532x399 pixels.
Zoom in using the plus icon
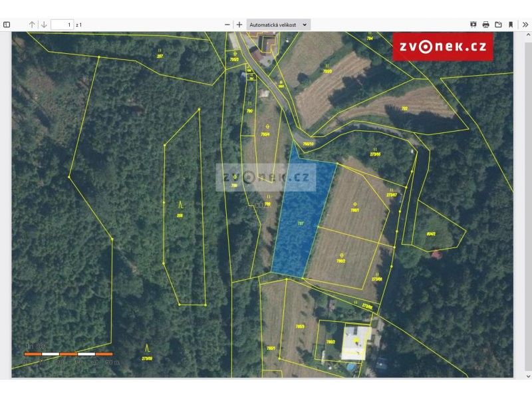239,24
